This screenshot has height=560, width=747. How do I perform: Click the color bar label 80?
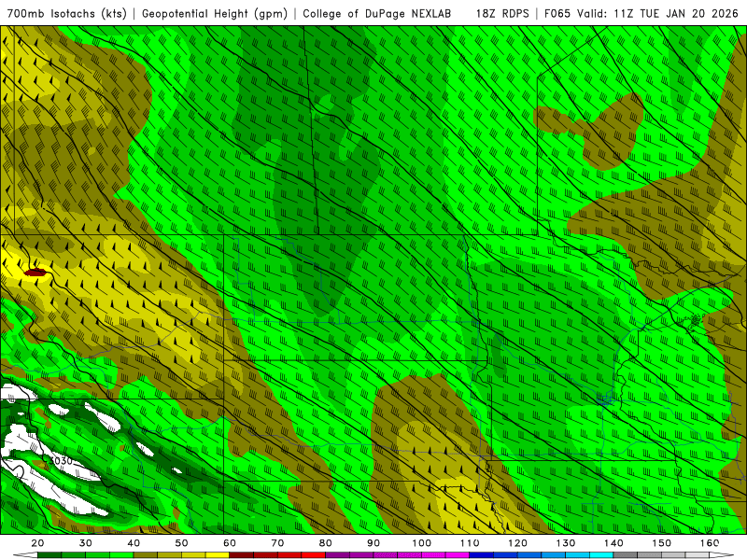[x=325, y=543]
